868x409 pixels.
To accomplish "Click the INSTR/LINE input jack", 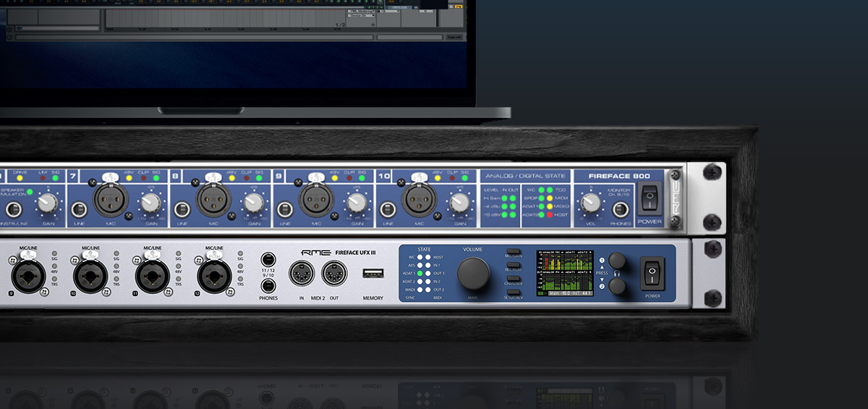I will 12,210.
